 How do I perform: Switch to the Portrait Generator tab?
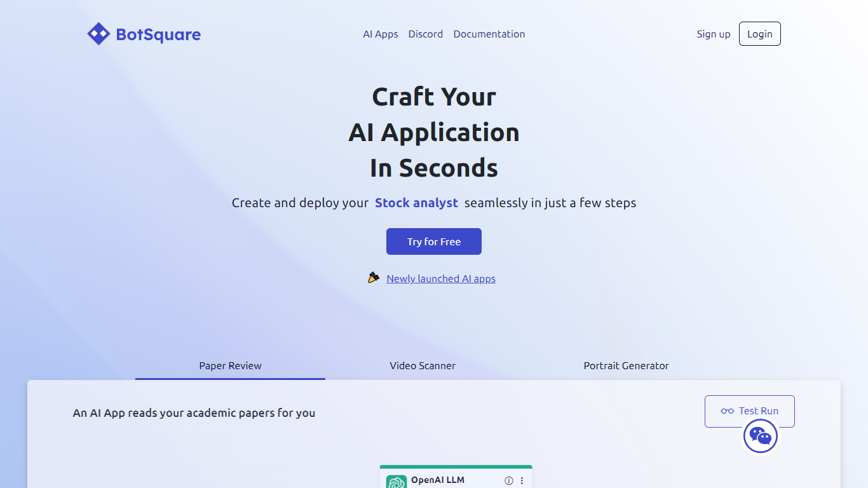(x=626, y=366)
